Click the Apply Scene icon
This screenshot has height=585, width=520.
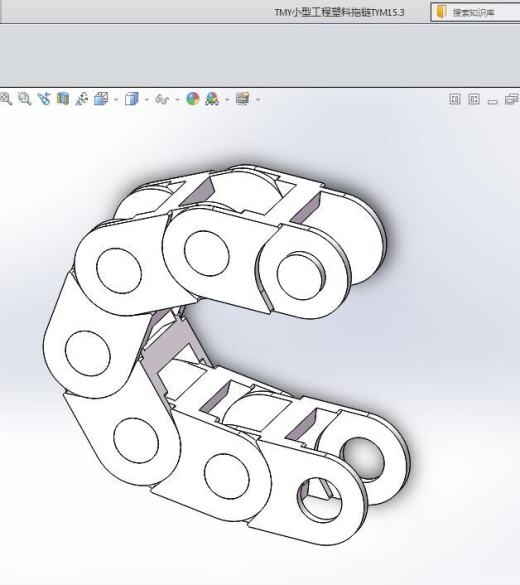click(212, 99)
